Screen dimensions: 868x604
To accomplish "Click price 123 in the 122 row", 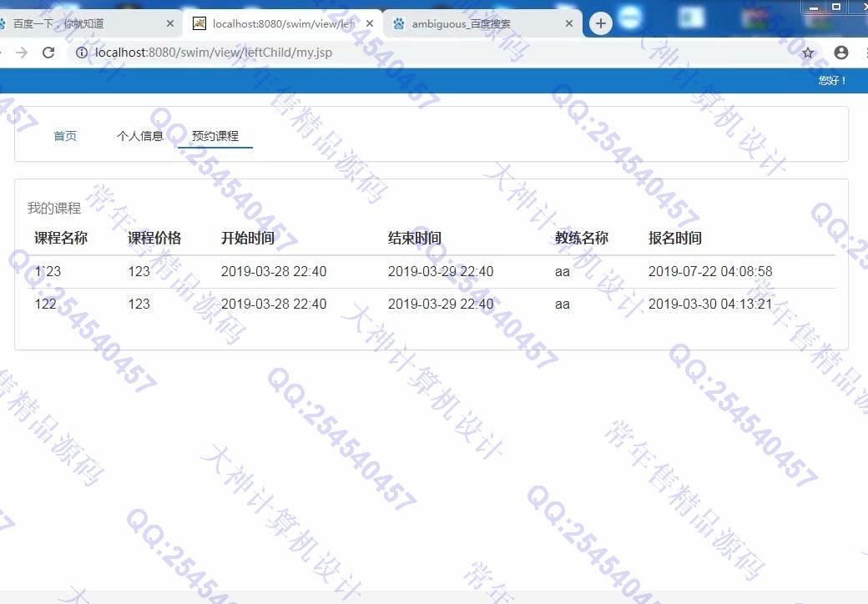I will click(139, 304).
